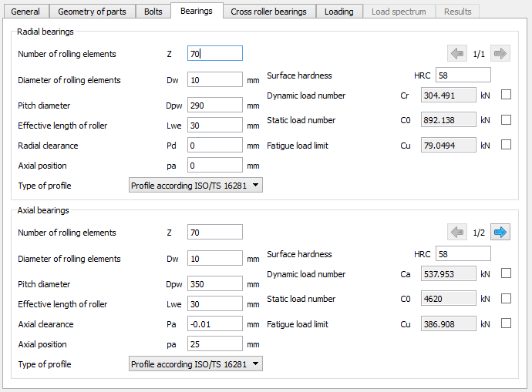Click previous arrow in Axial bearings section
This screenshot has width=532, height=392.
pos(457,232)
